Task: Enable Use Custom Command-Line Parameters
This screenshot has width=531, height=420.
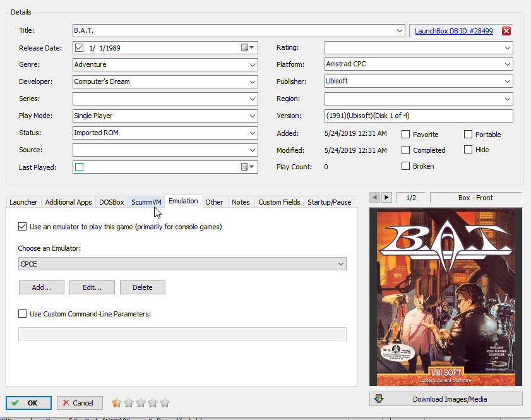Action: (22, 314)
